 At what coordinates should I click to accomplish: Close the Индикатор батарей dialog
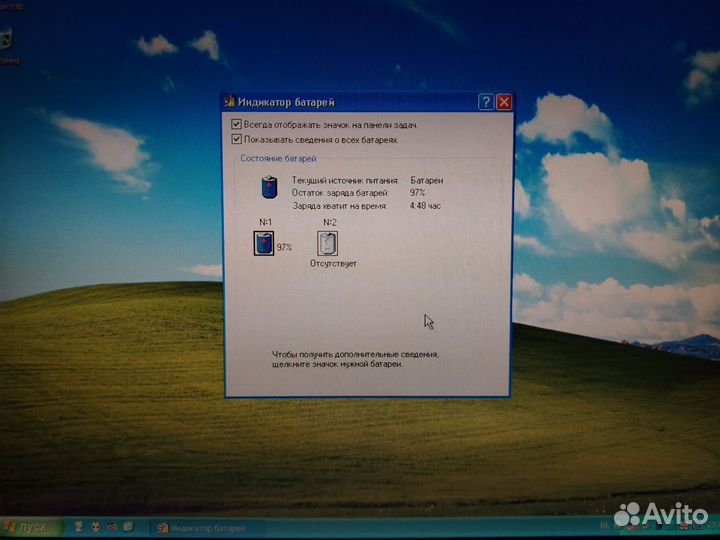tap(504, 102)
